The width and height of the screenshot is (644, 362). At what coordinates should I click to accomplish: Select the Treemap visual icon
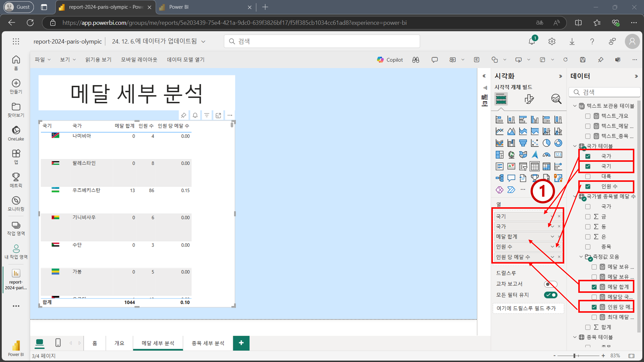pyautogui.click(x=499, y=155)
